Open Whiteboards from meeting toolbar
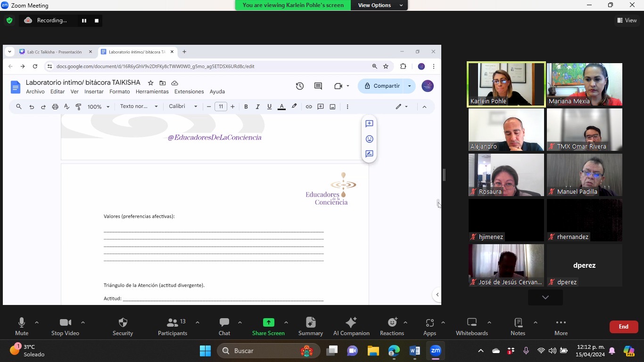The height and width of the screenshot is (362, 644). [472, 326]
